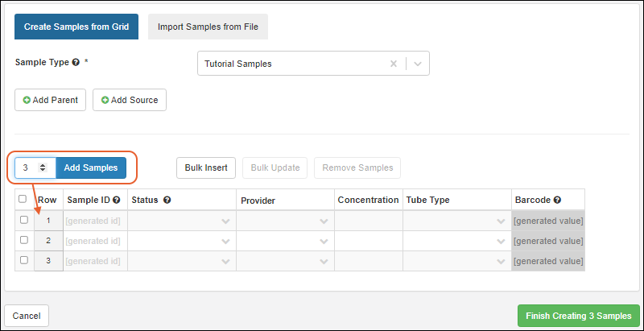Click the Concentration cell in row 1
644x331 pixels.
pos(368,221)
